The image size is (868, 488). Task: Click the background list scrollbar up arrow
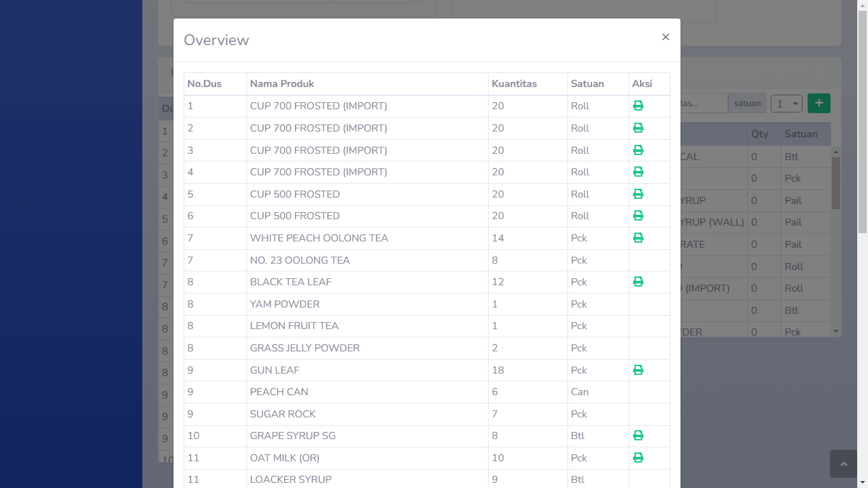(836, 151)
